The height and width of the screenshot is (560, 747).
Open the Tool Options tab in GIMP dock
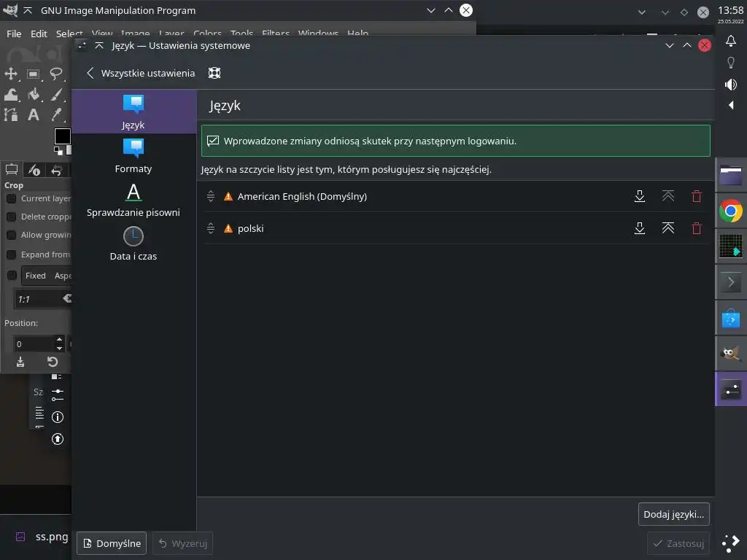coord(12,169)
